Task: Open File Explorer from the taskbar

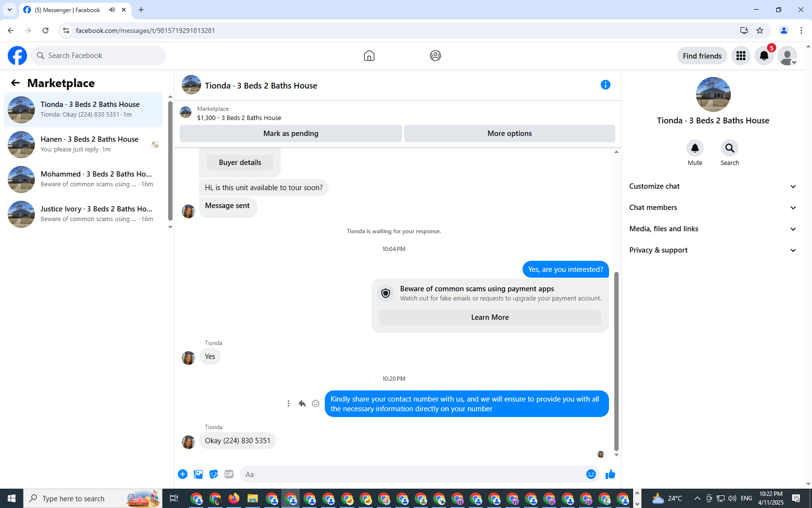Action: coord(252,498)
